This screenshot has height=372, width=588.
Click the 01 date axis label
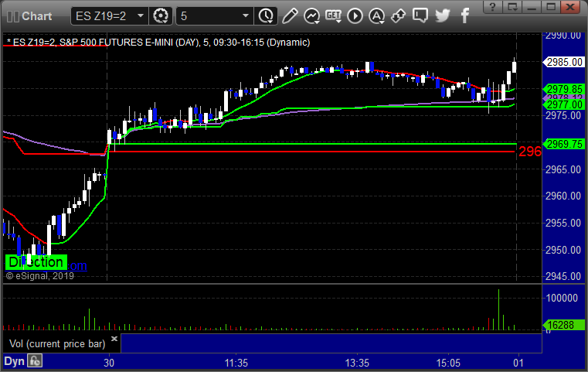[518, 363]
